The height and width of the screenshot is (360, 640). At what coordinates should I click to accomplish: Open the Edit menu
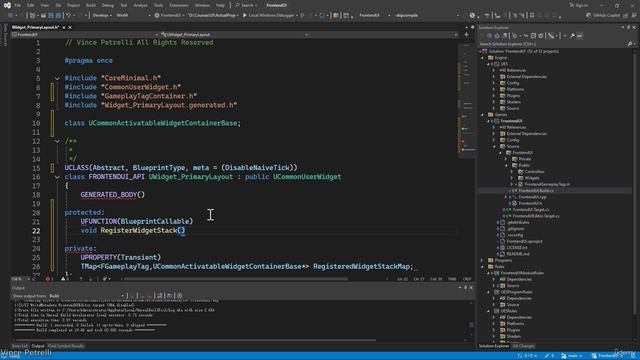pos(31,5)
